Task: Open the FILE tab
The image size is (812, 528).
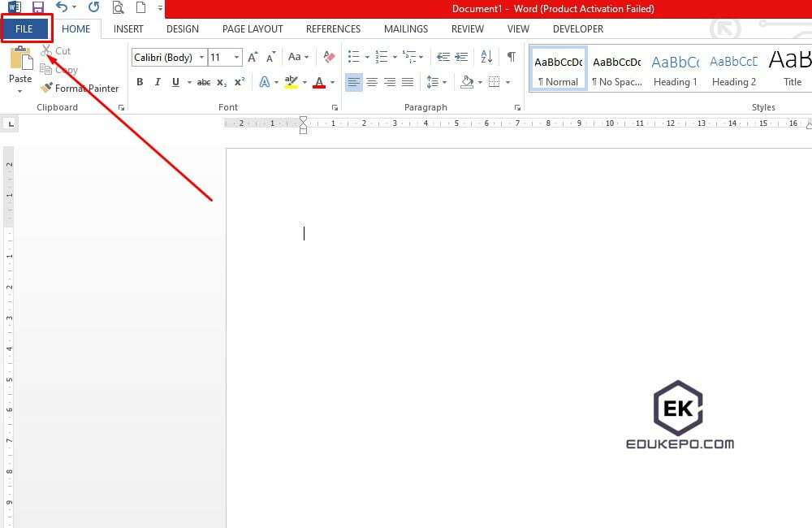Action: (26, 28)
